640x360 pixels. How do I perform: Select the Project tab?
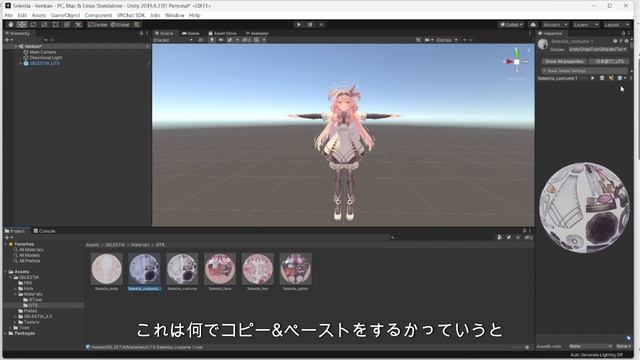(15, 231)
